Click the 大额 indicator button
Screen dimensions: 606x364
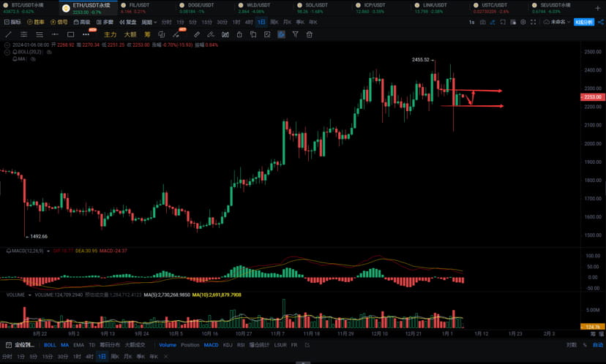tap(130, 35)
